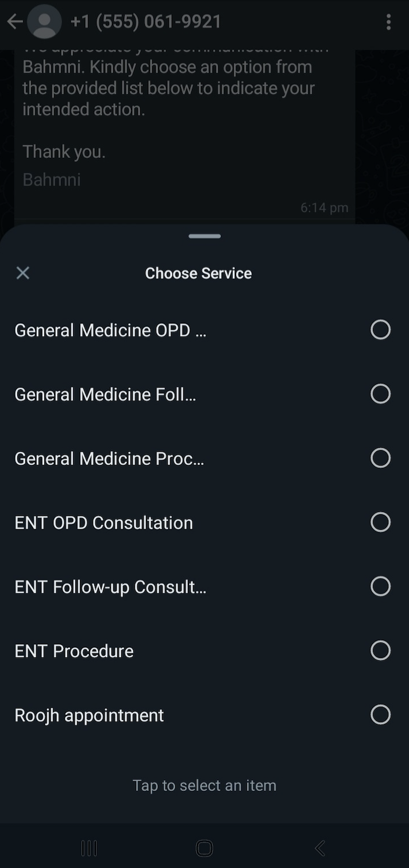The width and height of the screenshot is (409, 868).
Task: Open the three-dot more options menu
Action: [x=389, y=22]
